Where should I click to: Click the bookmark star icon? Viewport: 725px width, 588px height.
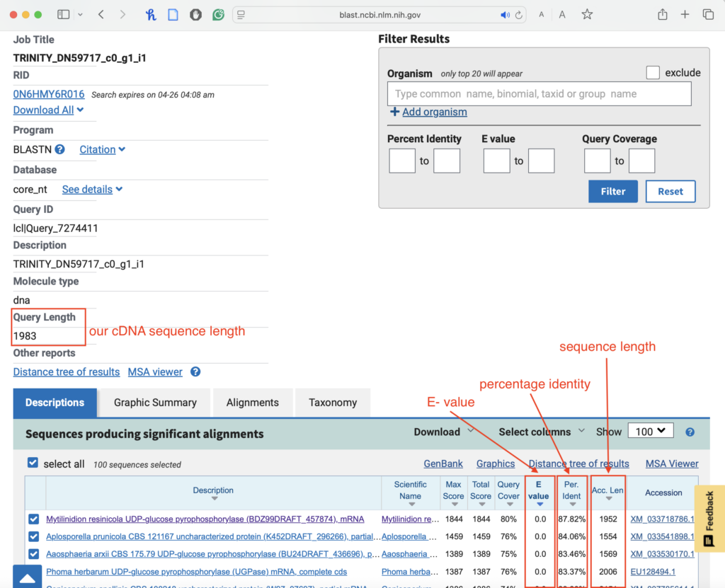587,14
